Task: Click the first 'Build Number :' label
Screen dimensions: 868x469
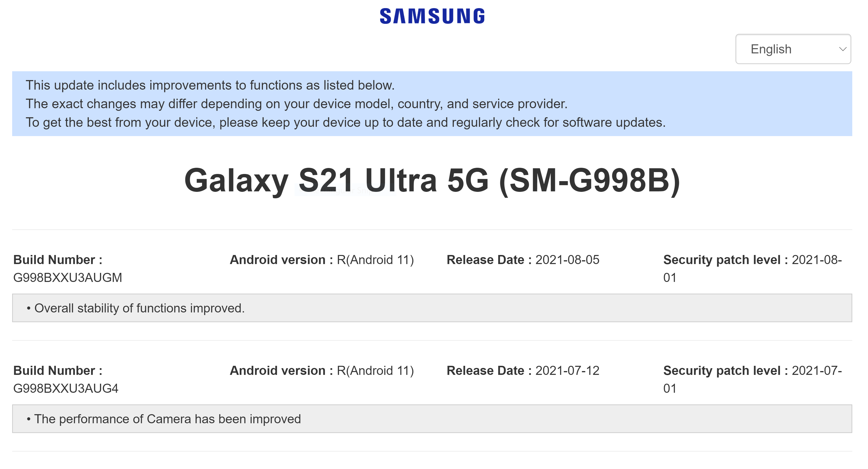Action: (x=58, y=260)
